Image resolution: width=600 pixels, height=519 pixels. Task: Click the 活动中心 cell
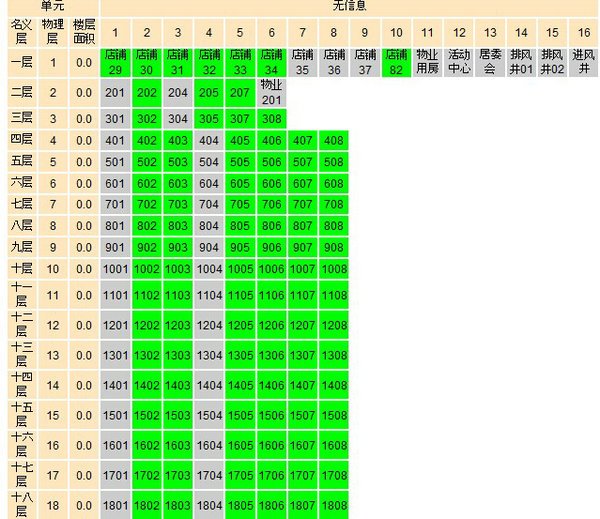click(x=459, y=63)
